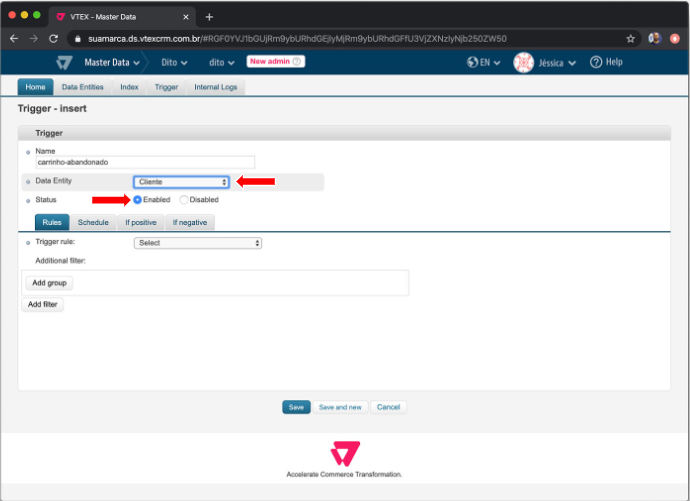690x501 pixels.
Task: Click the Trigger rule label
Action: click(x=55, y=242)
